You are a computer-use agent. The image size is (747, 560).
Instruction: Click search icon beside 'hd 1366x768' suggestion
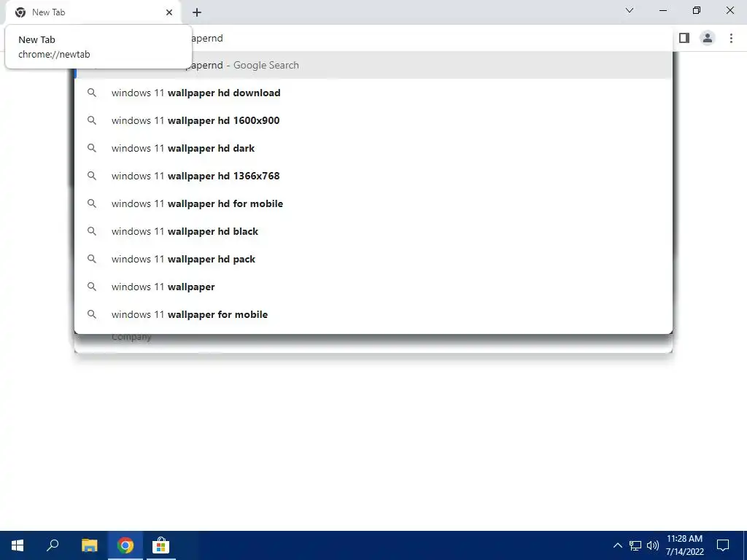point(92,176)
